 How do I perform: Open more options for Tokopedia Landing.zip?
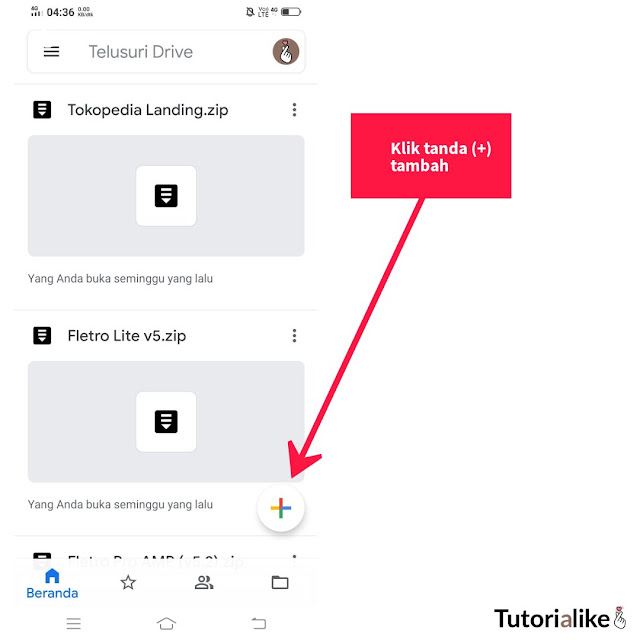[294, 110]
